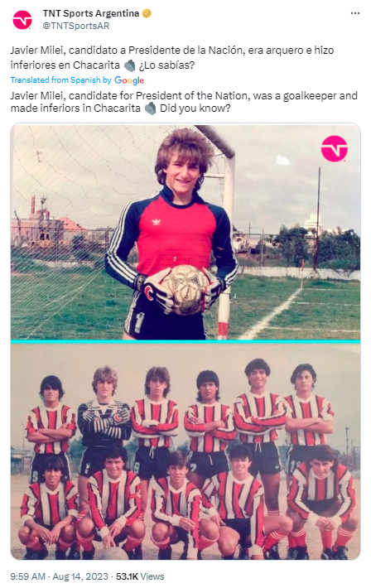
Task: Click the Google logo next to translation
Action: tap(129, 80)
